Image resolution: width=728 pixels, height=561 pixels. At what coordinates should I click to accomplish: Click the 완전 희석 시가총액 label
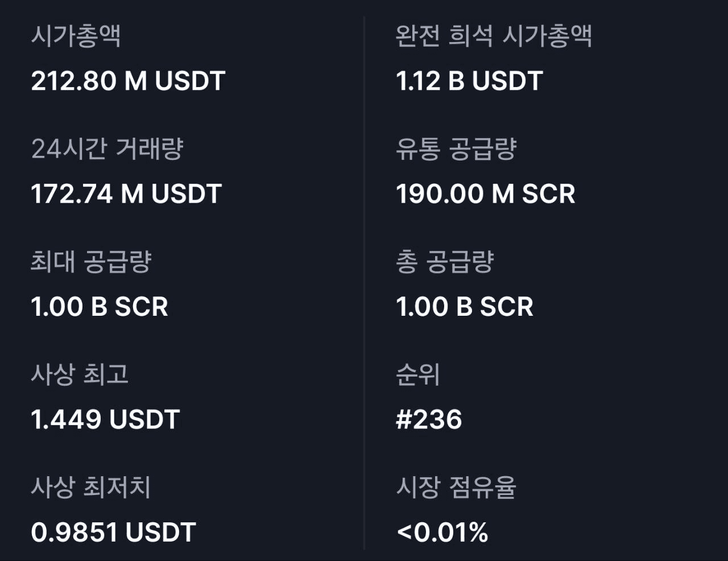pos(494,36)
